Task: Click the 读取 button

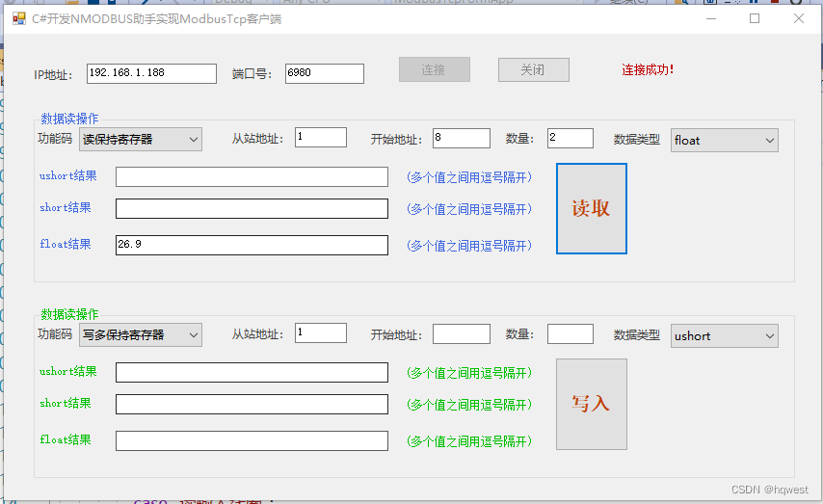Action: 592,208
